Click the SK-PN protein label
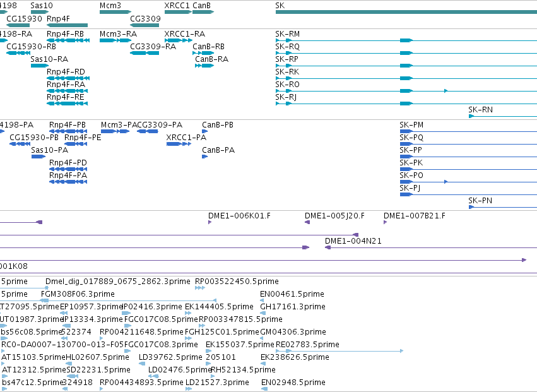This screenshot has height=392, width=537. click(x=480, y=201)
